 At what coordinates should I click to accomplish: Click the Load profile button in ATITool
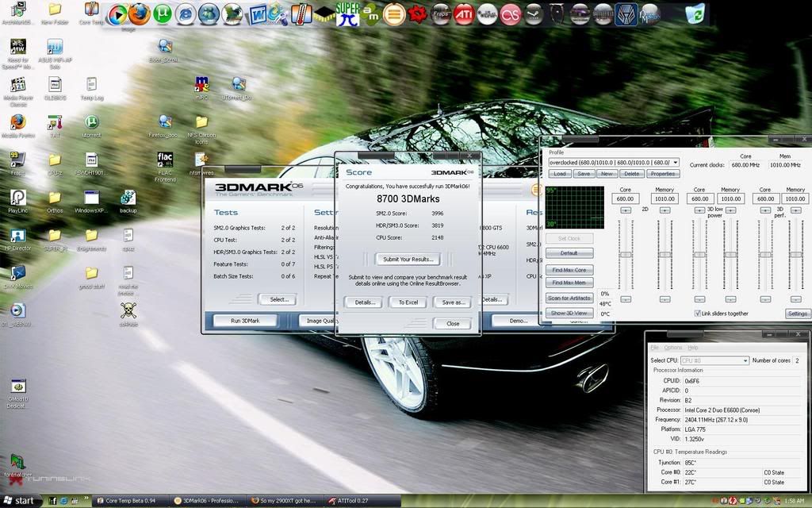(x=559, y=174)
